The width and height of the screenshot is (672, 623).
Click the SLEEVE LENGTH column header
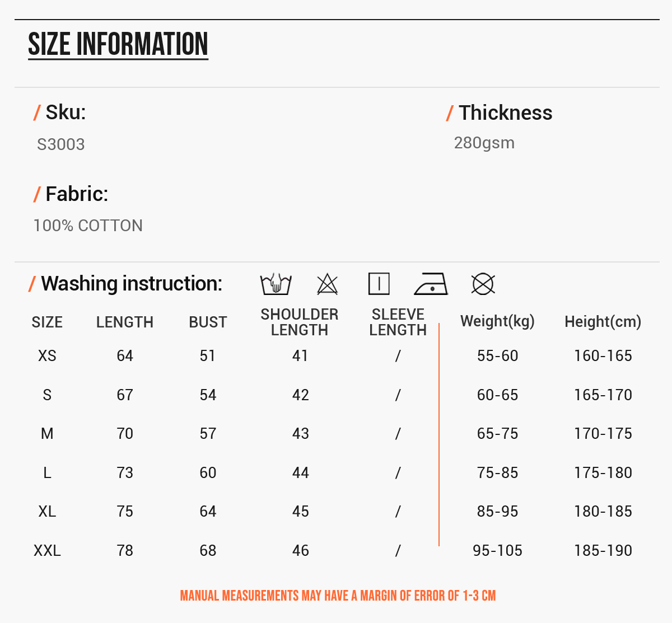pos(398,322)
